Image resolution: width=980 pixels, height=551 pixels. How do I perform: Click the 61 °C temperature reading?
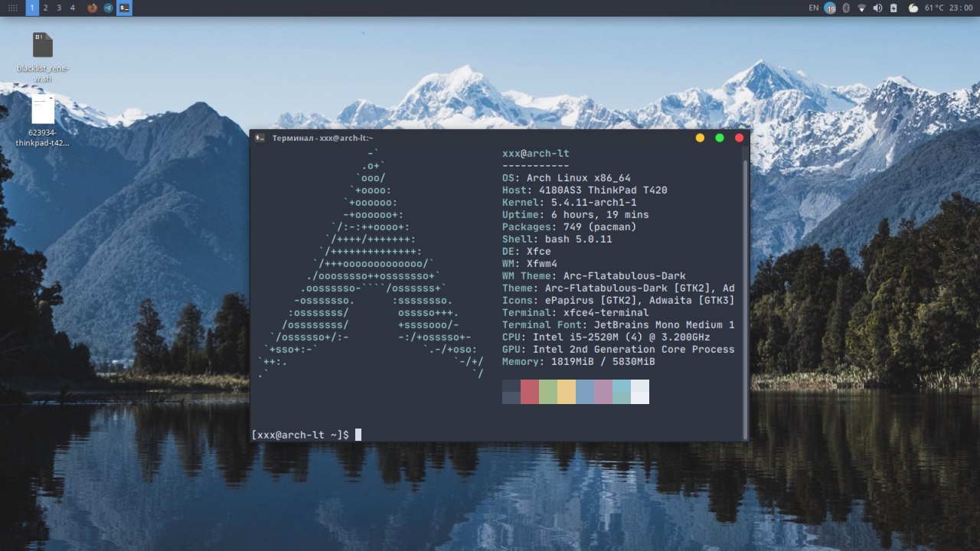click(934, 8)
